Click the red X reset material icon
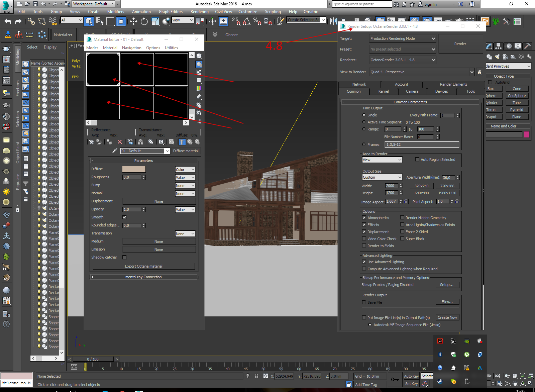 (x=120, y=142)
